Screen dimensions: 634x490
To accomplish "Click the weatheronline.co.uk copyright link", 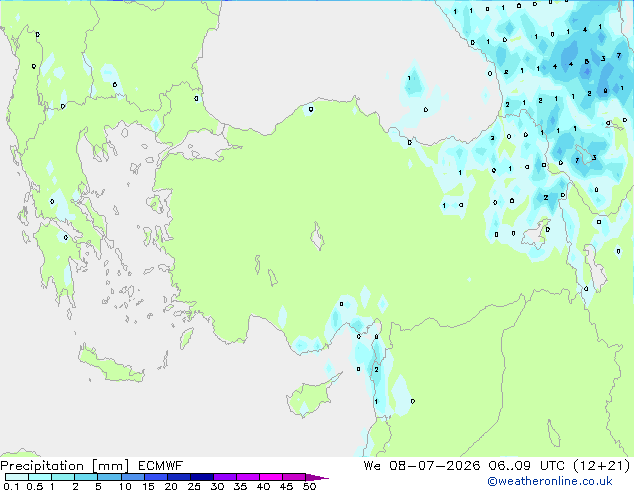I will [x=550, y=481].
